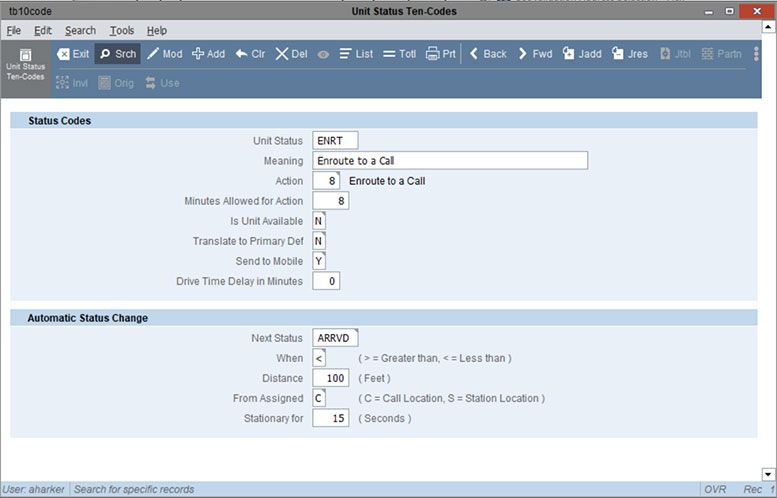Image resolution: width=777 pixels, height=498 pixels.
Task: Click the Is Unit Available field
Action: pyautogui.click(x=319, y=221)
